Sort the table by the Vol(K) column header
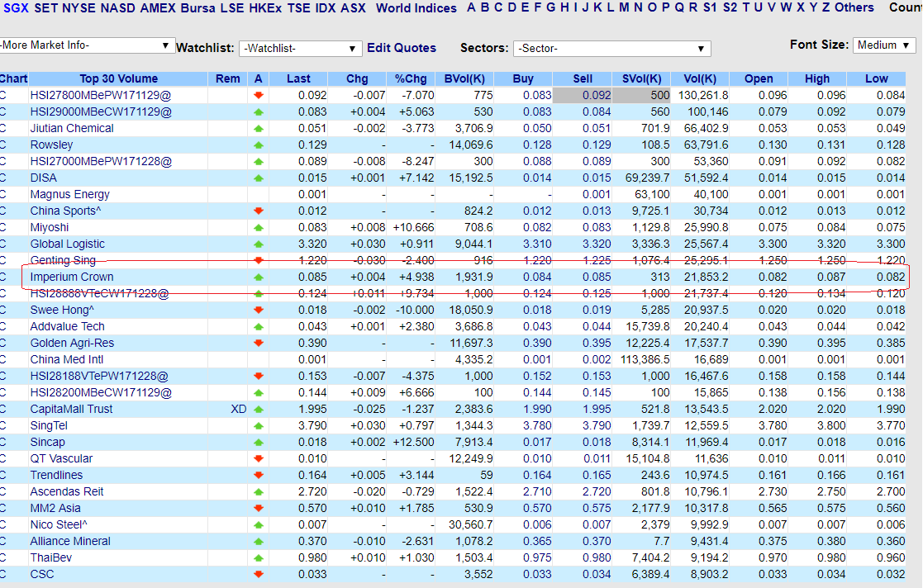This screenshot has height=588, width=923. coord(699,78)
